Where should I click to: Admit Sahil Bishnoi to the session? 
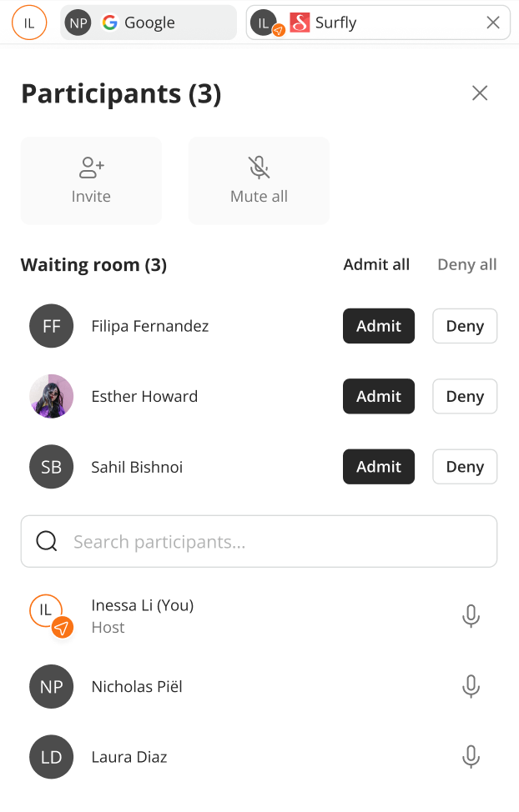pos(378,467)
